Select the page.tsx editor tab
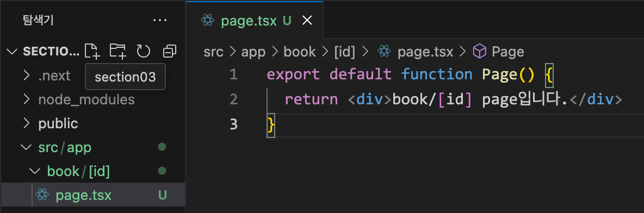644x213 pixels. tap(254, 21)
